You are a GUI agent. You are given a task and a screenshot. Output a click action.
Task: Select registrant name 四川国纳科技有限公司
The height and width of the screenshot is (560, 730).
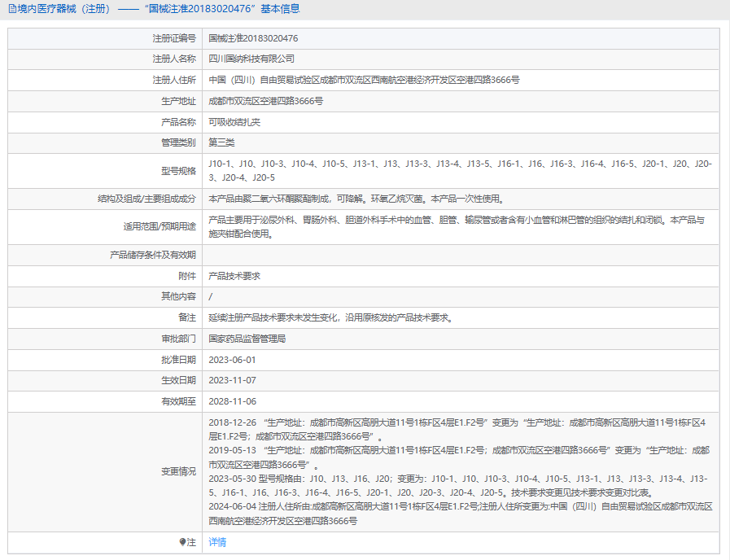(251, 59)
